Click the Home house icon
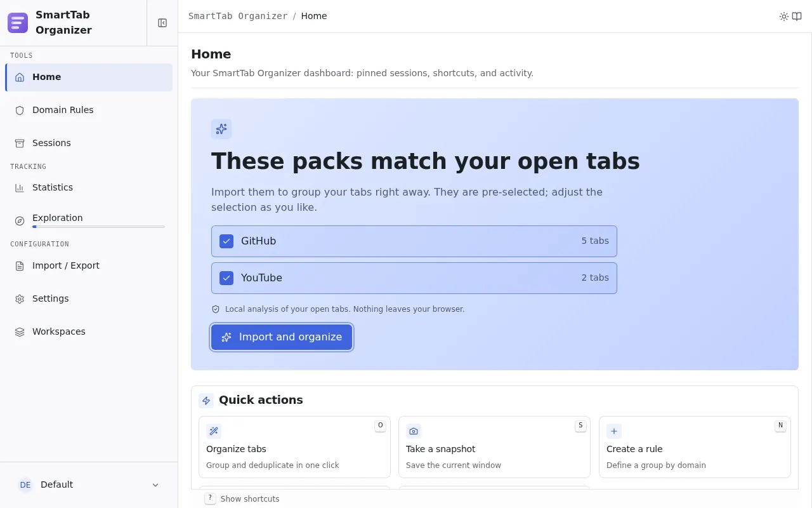 pos(20,77)
